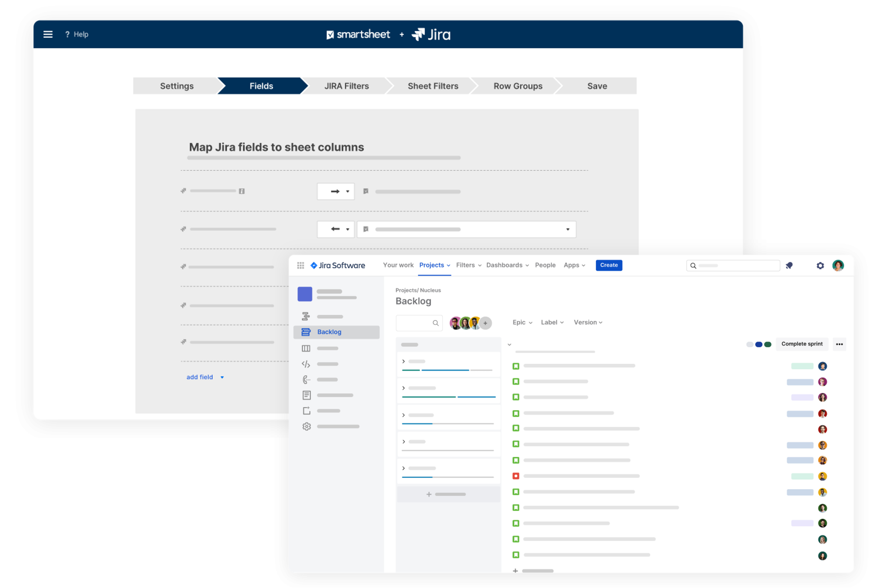Image resolution: width=881 pixels, height=588 pixels.
Task: Open the Code section from the sidebar
Action: pyautogui.click(x=306, y=364)
